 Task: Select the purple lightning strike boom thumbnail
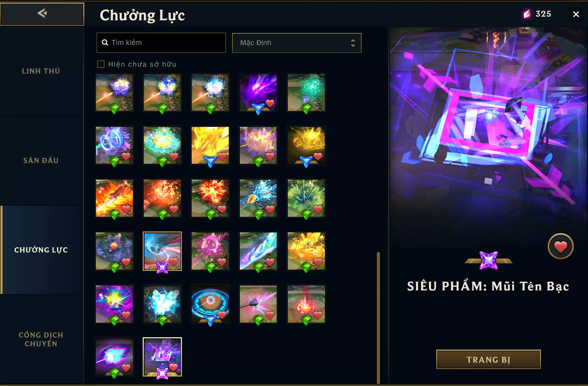(258, 93)
